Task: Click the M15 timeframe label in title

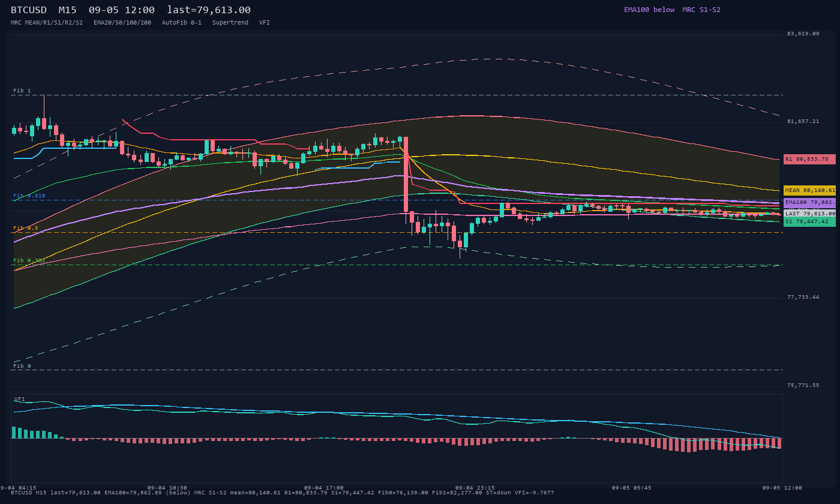Action: click(67, 10)
